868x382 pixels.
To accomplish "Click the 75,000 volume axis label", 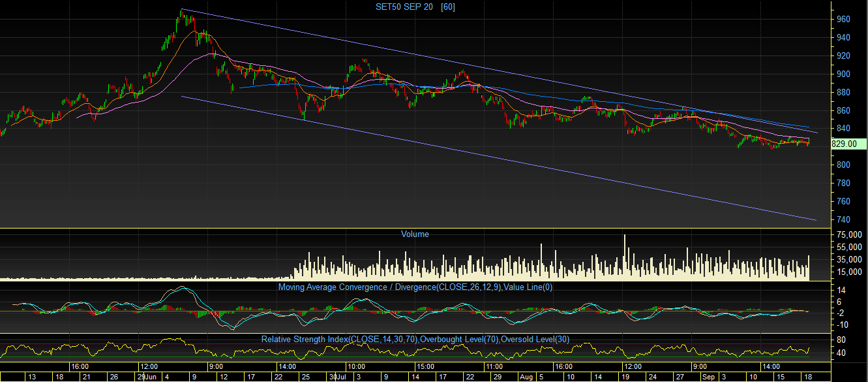I will pyautogui.click(x=848, y=234).
